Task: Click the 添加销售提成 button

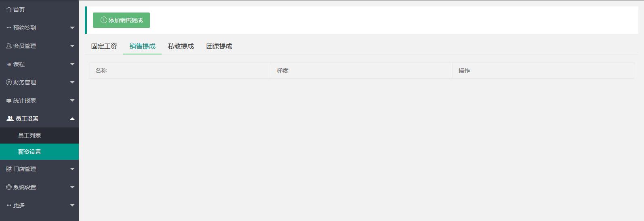Action: pyautogui.click(x=121, y=20)
